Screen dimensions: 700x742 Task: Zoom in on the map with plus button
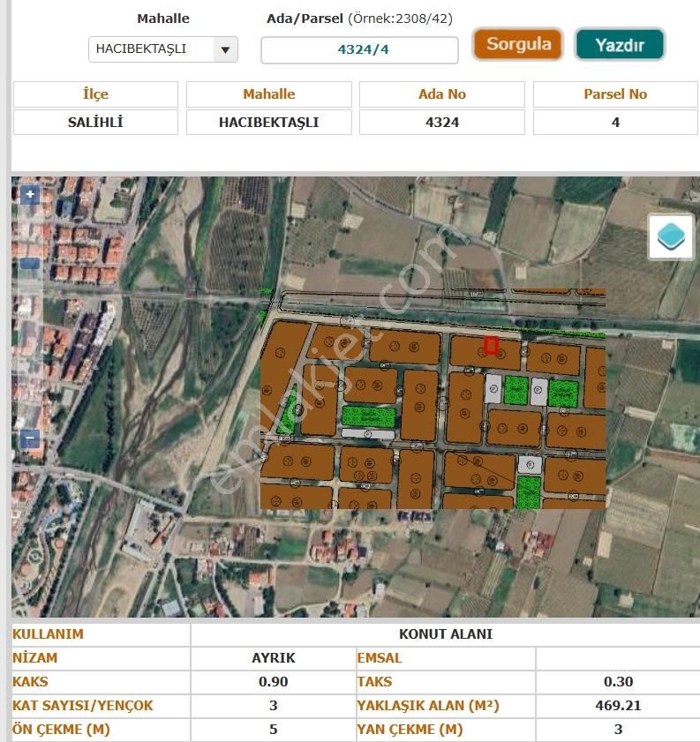tap(30, 194)
